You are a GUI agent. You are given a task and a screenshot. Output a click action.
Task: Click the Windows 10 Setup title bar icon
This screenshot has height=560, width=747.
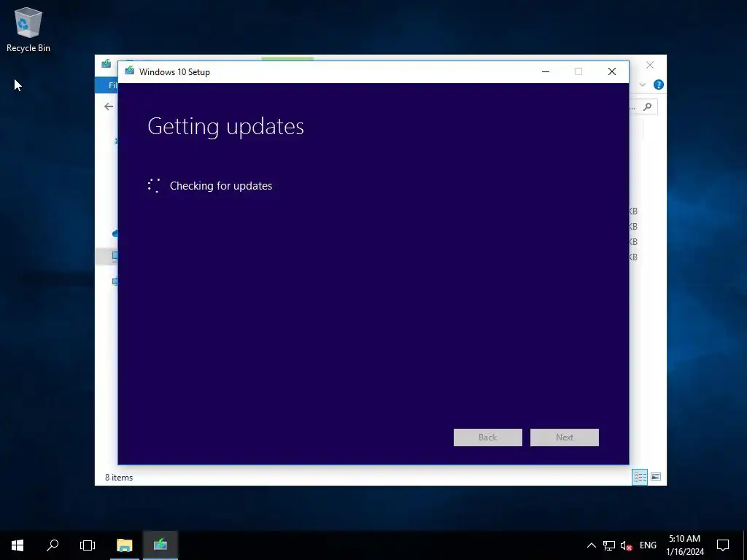129,71
